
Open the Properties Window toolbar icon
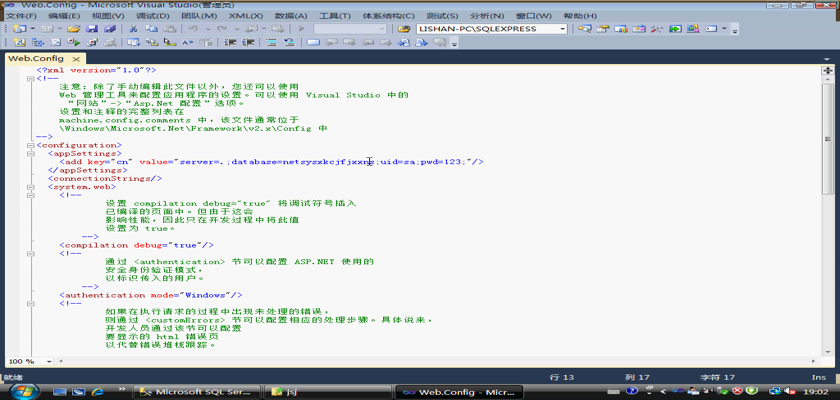point(603,29)
